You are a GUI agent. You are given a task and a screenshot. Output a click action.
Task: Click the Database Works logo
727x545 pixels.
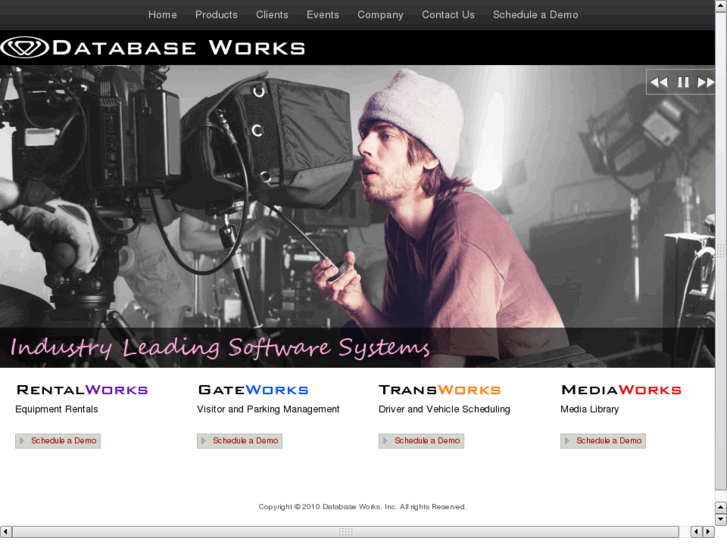pyautogui.click(x=153, y=47)
